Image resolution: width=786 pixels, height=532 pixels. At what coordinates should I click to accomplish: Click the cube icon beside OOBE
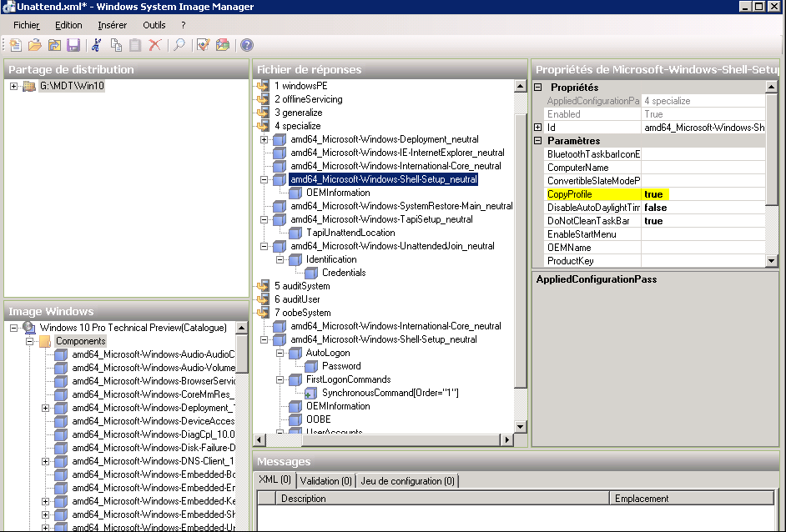tap(295, 419)
